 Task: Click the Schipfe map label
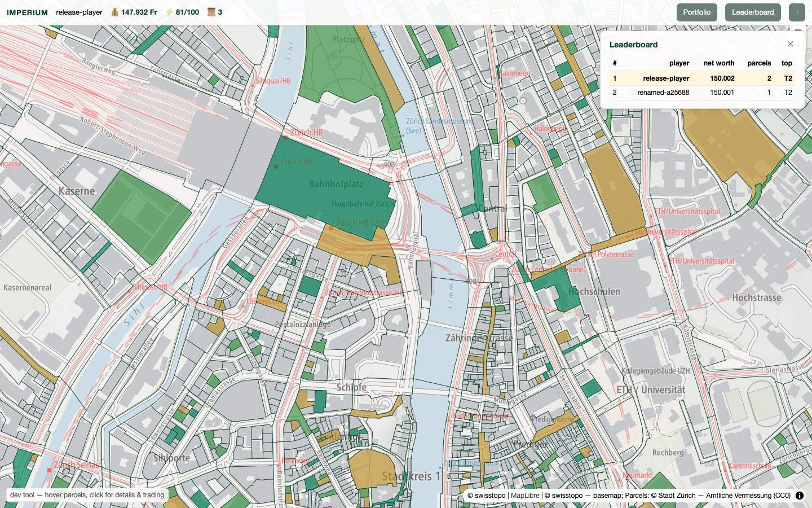(x=351, y=387)
